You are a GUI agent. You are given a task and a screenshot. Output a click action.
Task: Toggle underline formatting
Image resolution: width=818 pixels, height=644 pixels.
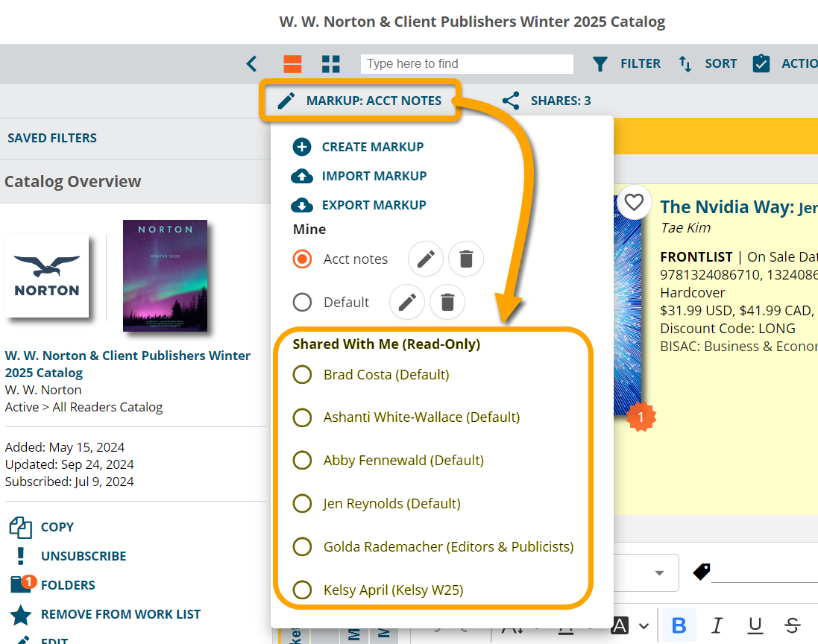755,625
